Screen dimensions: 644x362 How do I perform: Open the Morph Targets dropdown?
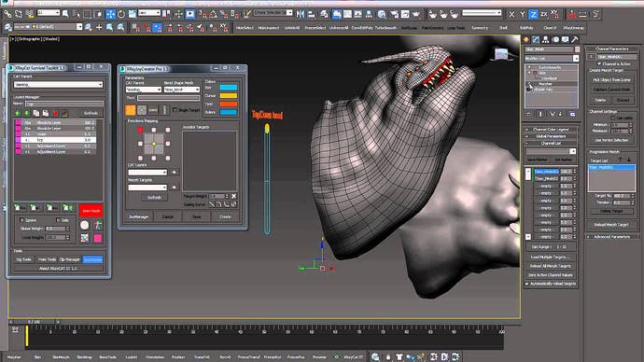pos(147,188)
